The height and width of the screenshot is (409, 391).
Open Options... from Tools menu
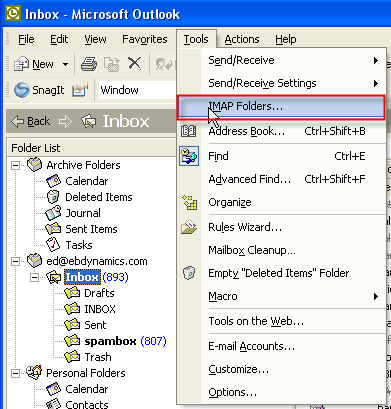pyautogui.click(x=282, y=392)
